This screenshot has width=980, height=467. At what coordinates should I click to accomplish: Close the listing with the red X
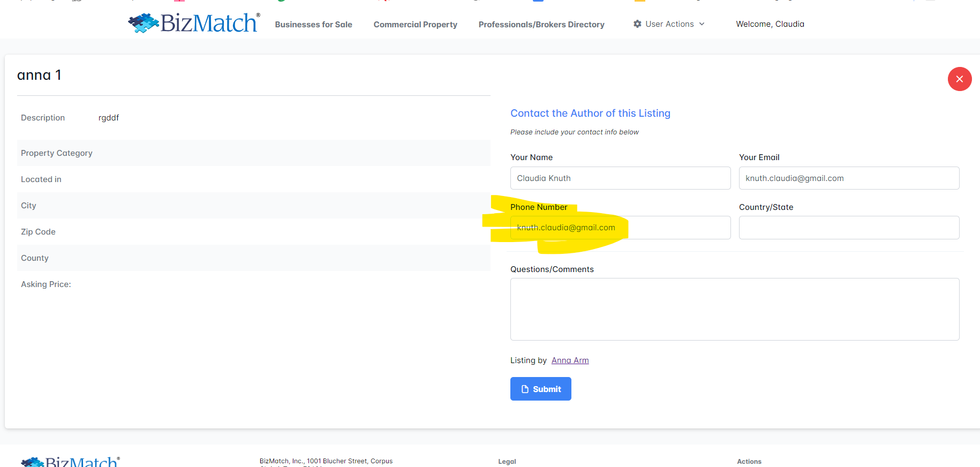click(959, 79)
